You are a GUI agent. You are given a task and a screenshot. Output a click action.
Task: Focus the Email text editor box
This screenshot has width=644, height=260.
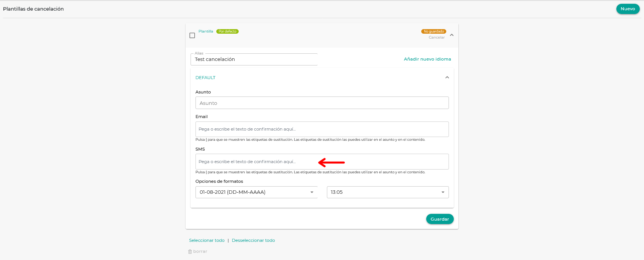pyautogui.click(x=322, y=129)
